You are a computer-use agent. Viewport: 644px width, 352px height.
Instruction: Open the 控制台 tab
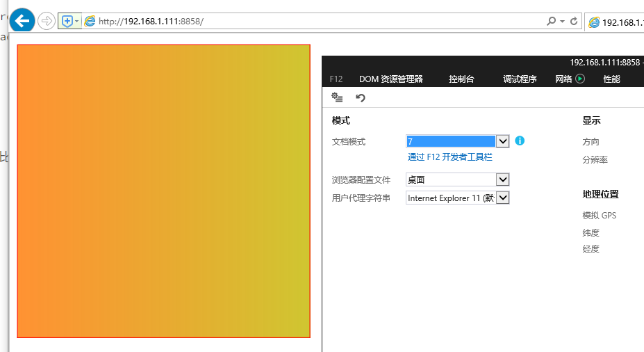(461, 79)
